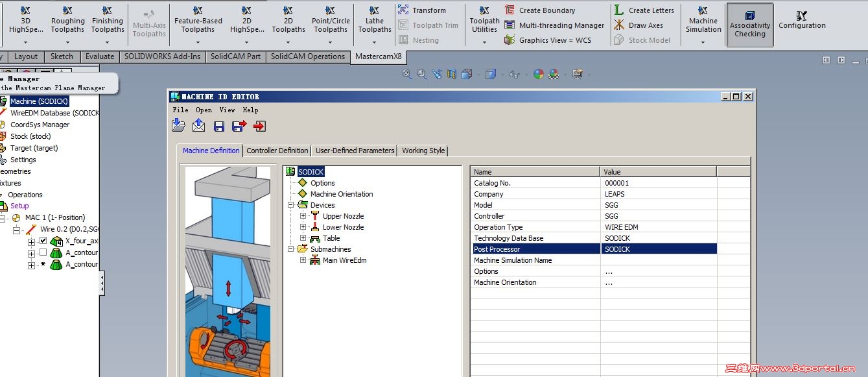This screenshot has width=868, height=377.
Task: Switch to the Evaluate tab
Action: (100, 56)
